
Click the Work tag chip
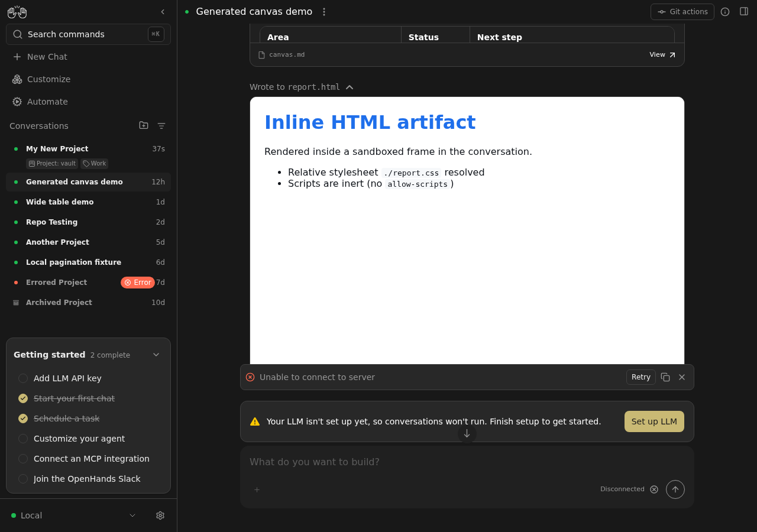(94, 164)
